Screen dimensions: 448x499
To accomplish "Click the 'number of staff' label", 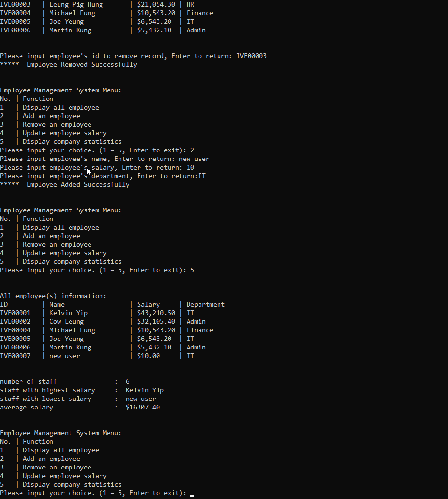I will 29,382.
